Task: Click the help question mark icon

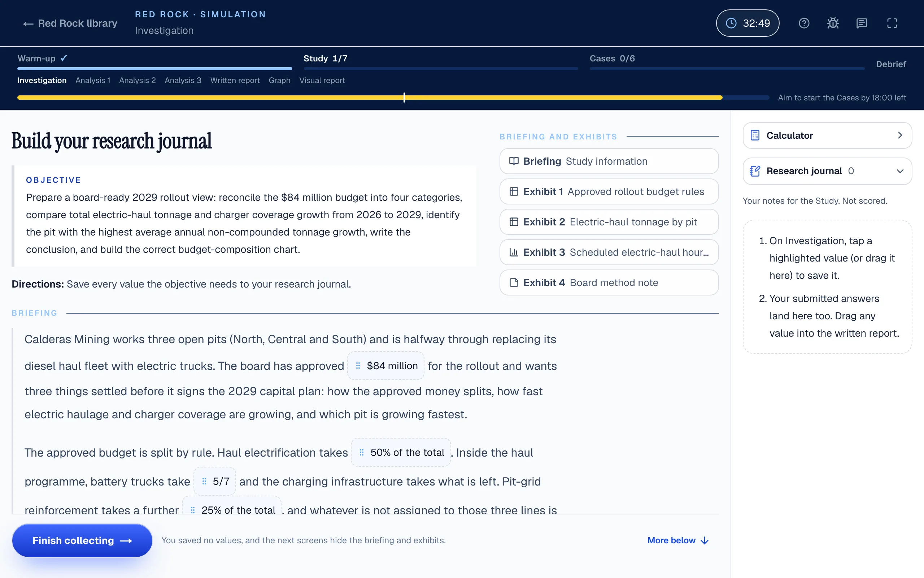Action: tap(804, 23)
